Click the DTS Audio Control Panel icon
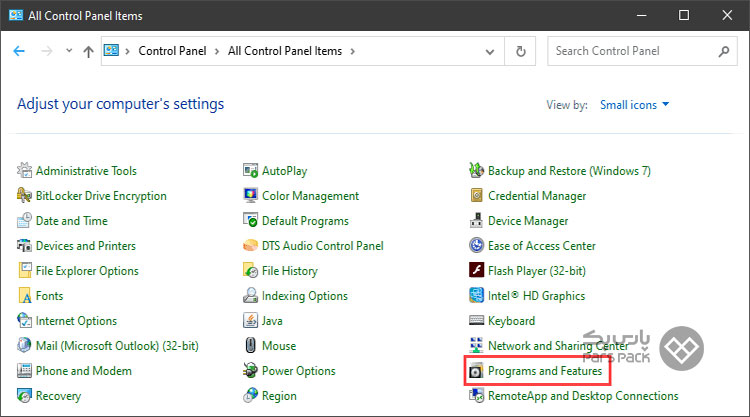 tap(251, 245)
